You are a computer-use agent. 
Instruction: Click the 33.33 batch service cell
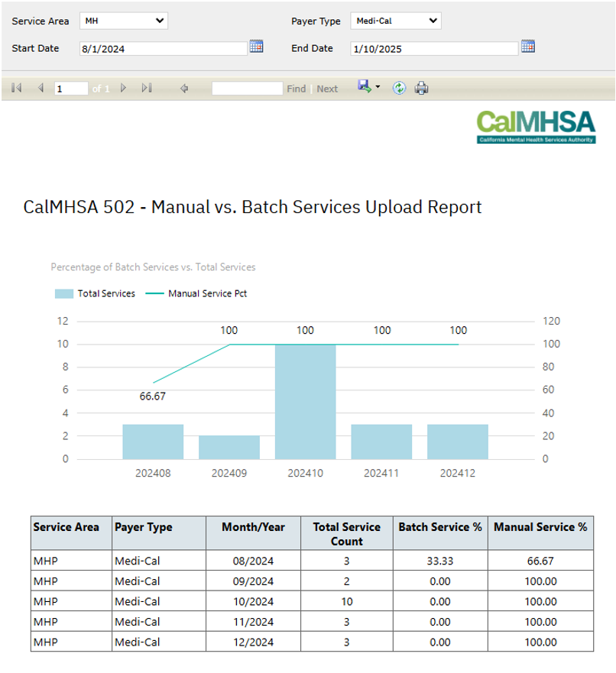[440, 561]
